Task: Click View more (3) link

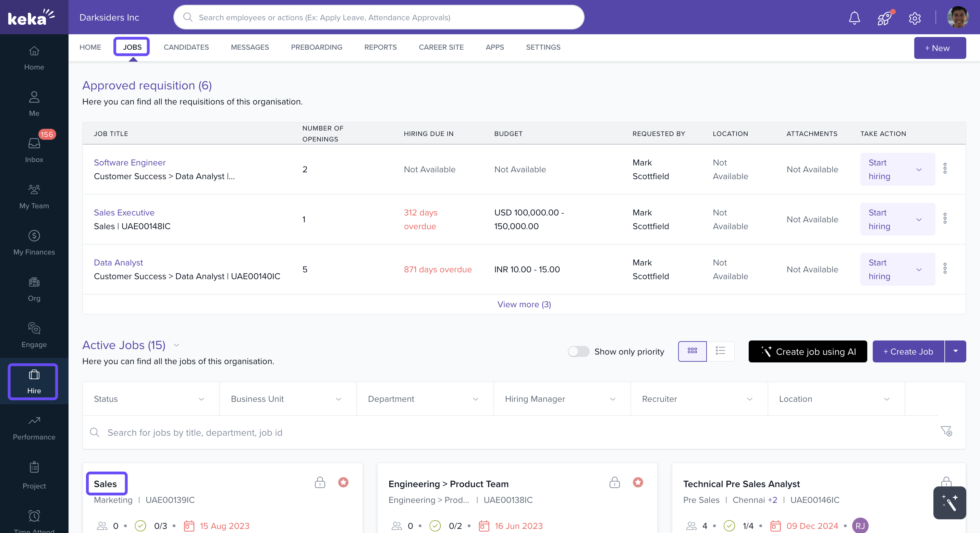Action: 524,305
